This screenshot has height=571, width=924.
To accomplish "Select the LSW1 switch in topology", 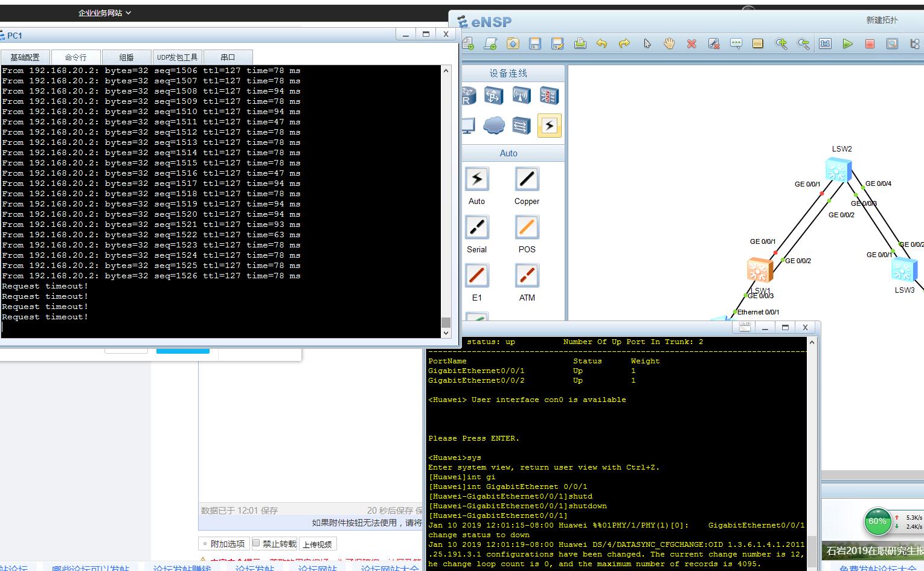I will point(760,270).
